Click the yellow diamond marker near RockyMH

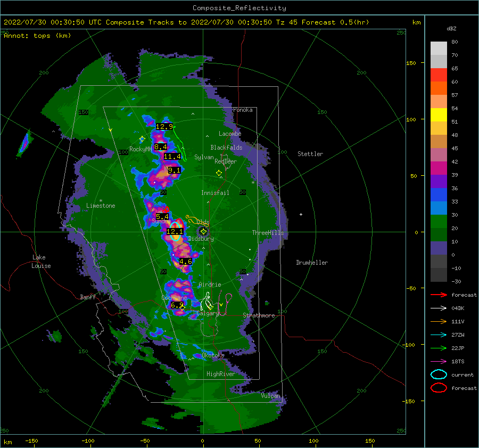tap(142, 139)
